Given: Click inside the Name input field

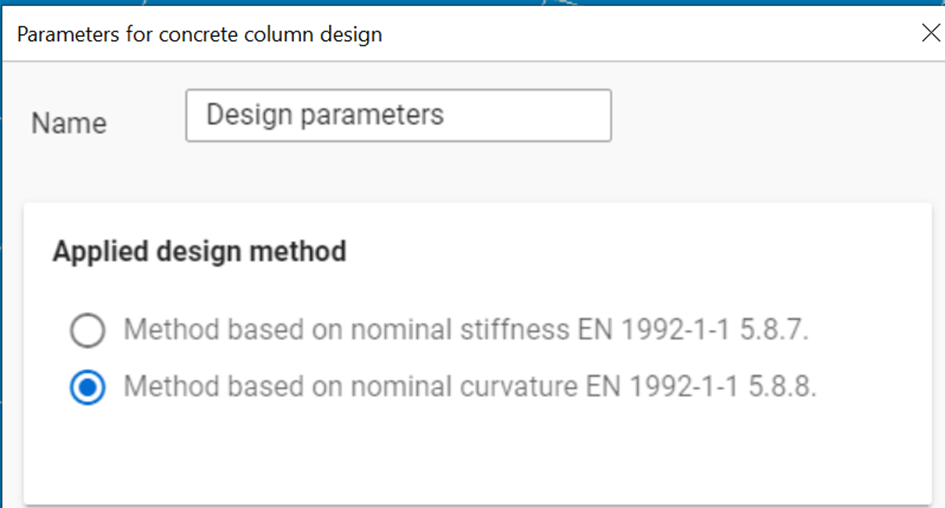Looking at the screenshot, I should pyautogui.click(x=398, y=115).
